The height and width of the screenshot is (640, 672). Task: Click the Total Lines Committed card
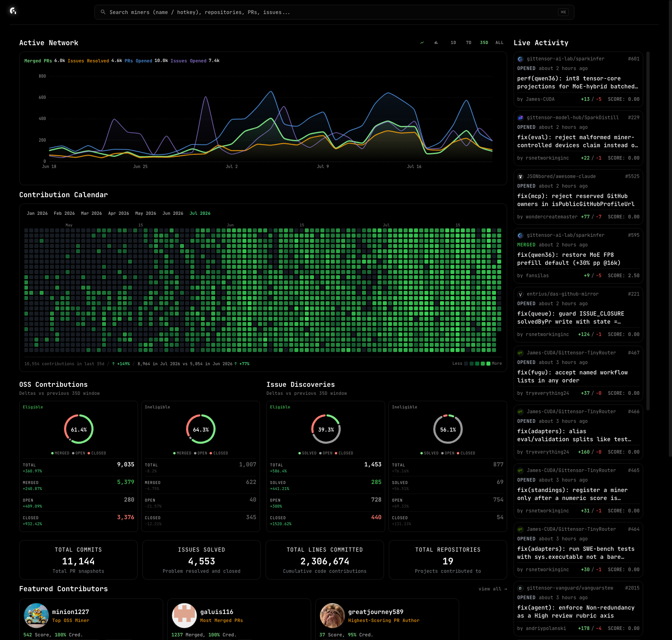click(x=325, y=560)
